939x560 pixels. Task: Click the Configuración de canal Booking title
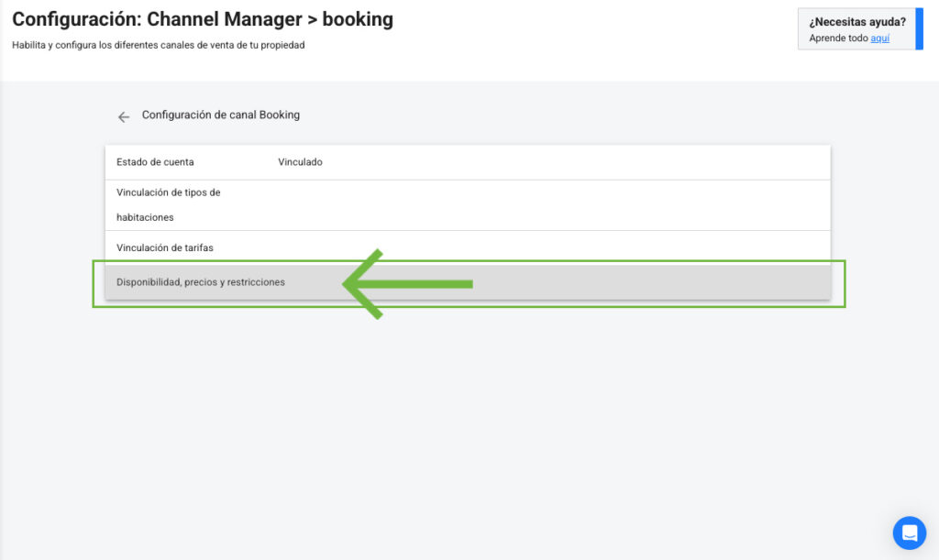click(x=220, y=115)
